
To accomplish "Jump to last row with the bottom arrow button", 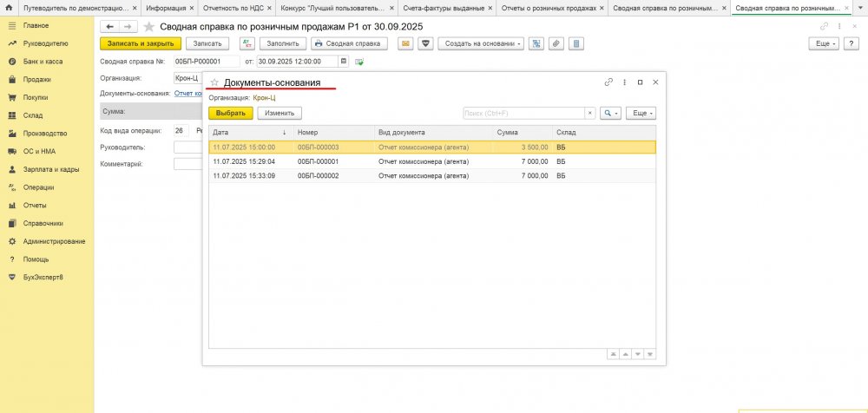I will tap(650, 354).
